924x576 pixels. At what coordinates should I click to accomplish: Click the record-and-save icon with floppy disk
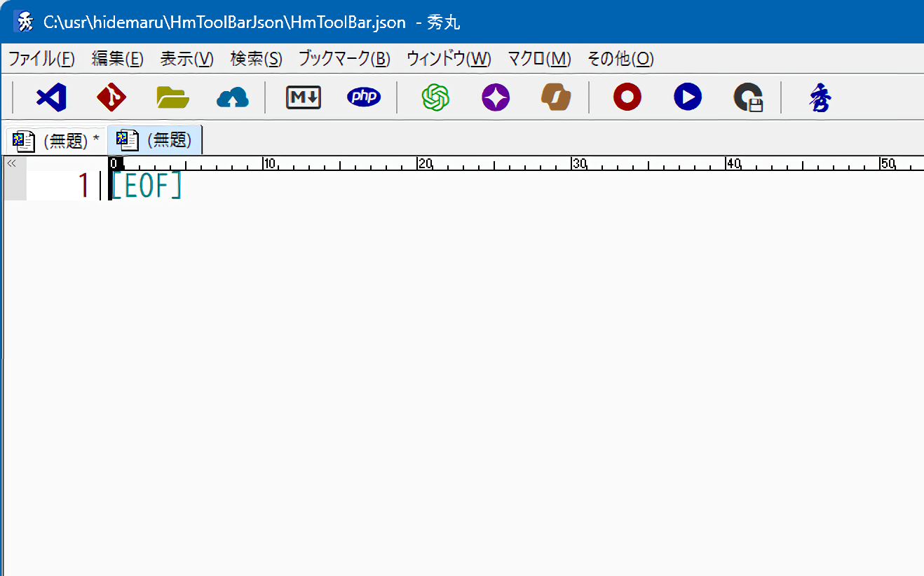click(748, 97)
